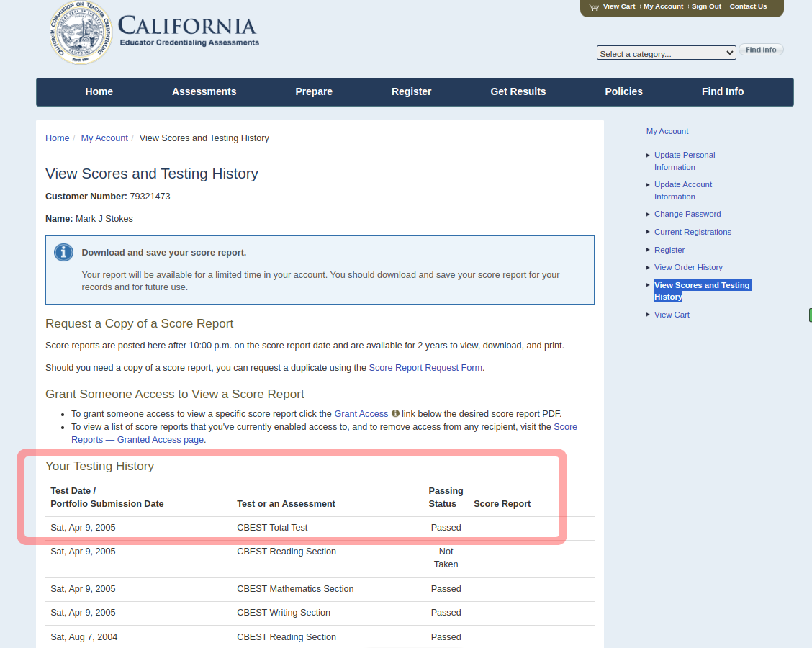
Task: Click the blue information circle icon
Action: (x=64, y=253)
